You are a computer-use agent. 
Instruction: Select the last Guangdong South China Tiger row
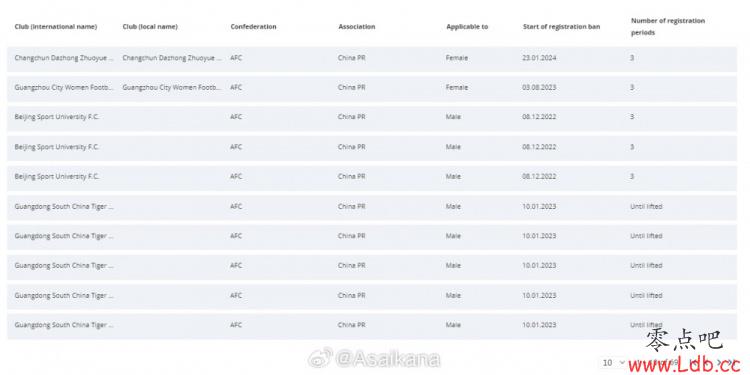[372, 325]
